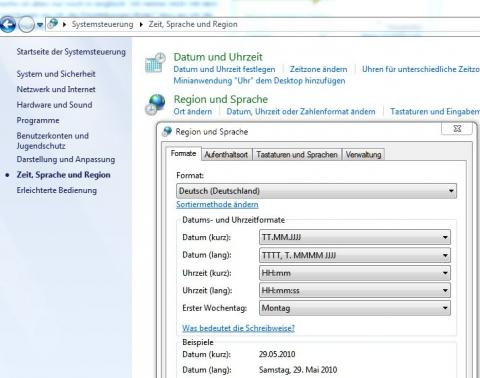Open the recent pages dropdown arrow
This screenshot has height=378, width=480.
pos(40,25)
